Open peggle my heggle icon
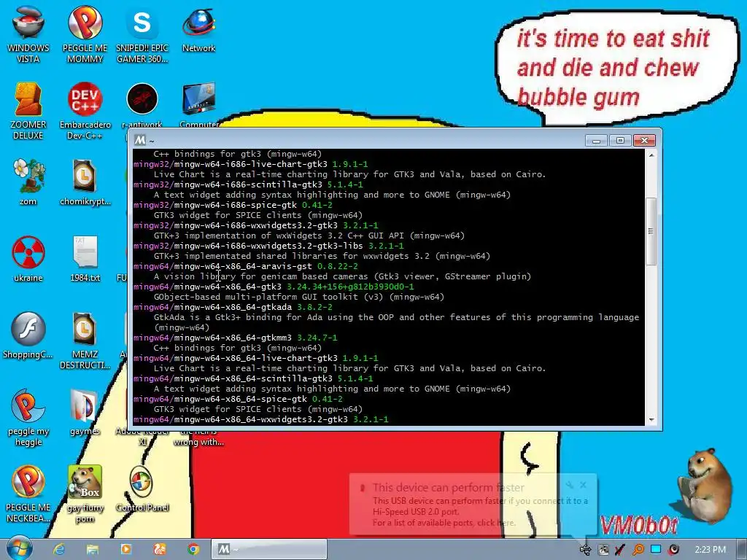The width and height of the screenshot is (747, 560). pos(28,416)
